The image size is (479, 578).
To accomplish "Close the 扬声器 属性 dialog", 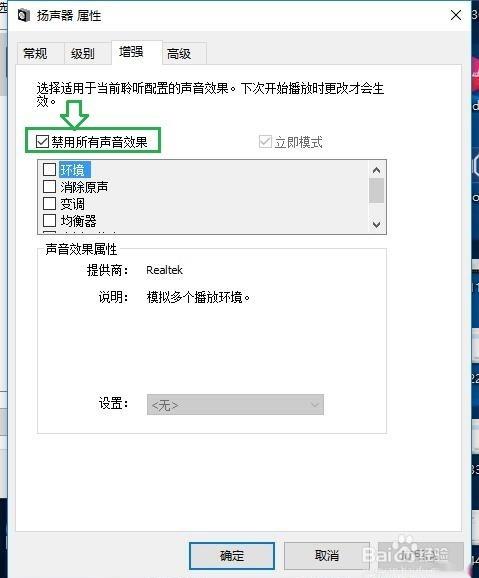I will coord(456,15).
